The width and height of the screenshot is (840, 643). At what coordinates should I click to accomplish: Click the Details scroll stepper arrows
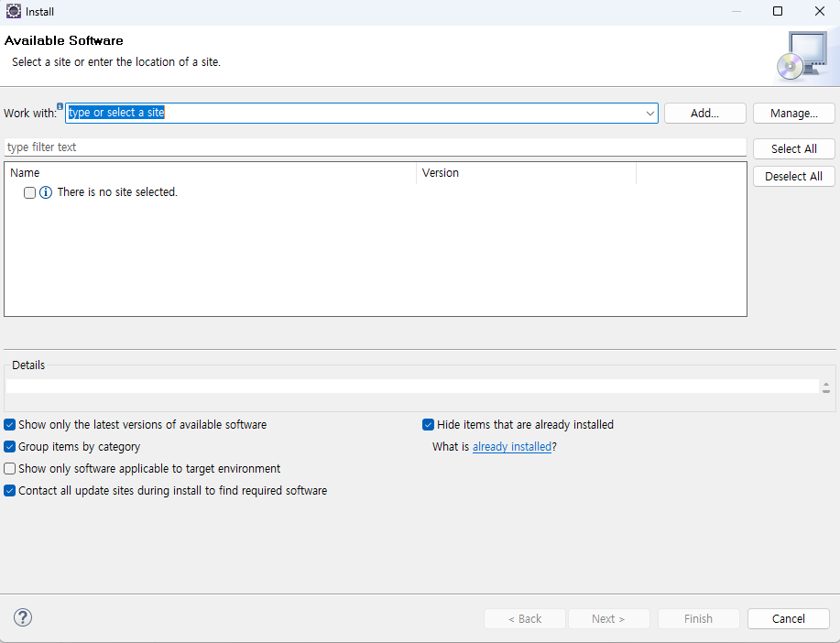coord(826,388)
